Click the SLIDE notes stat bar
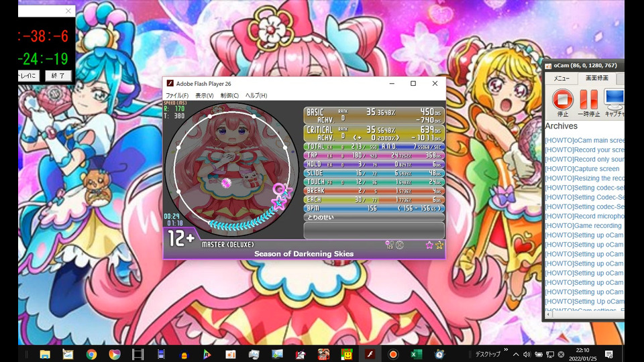Viewport: 644px width, 362px height. [374, 173]
